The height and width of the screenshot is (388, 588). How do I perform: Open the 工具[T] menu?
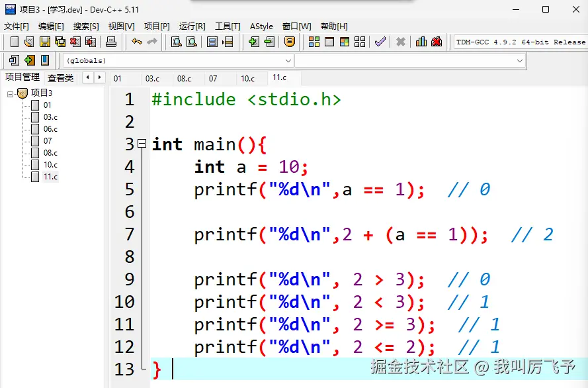click(x=228, y=26)
